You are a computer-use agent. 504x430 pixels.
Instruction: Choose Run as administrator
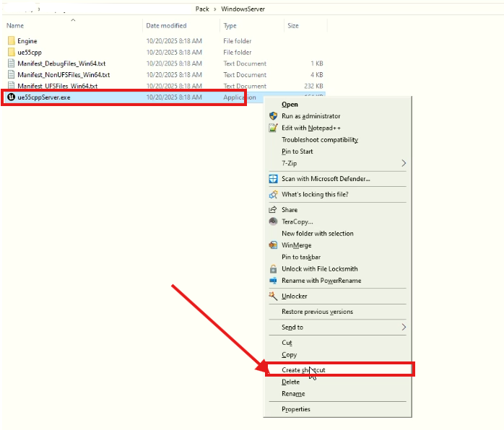coord(310,116)
